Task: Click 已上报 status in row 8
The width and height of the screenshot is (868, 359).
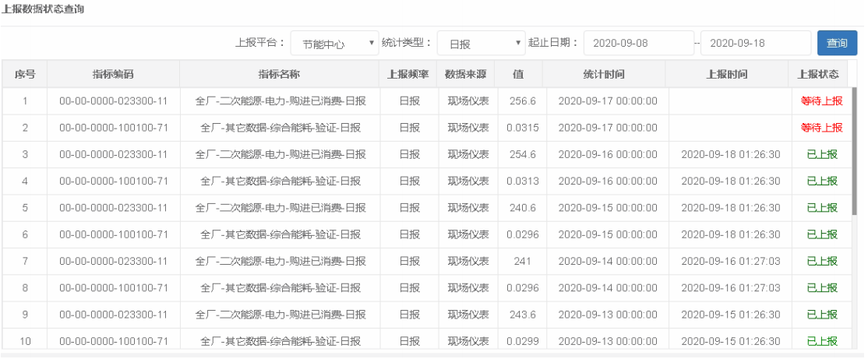Action: 822,288
